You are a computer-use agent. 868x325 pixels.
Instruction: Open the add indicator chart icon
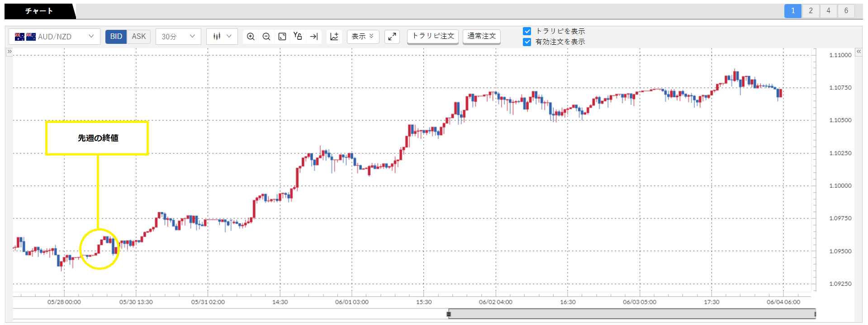(334, 37)
